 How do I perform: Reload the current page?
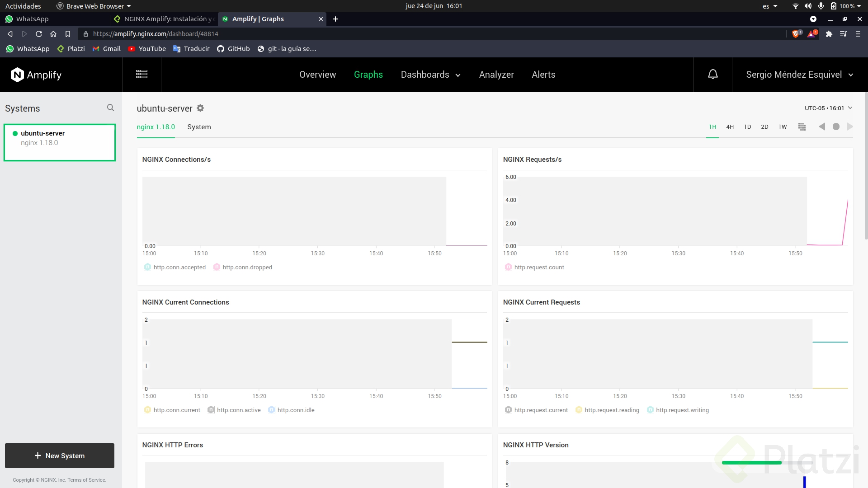coord(39,34)
